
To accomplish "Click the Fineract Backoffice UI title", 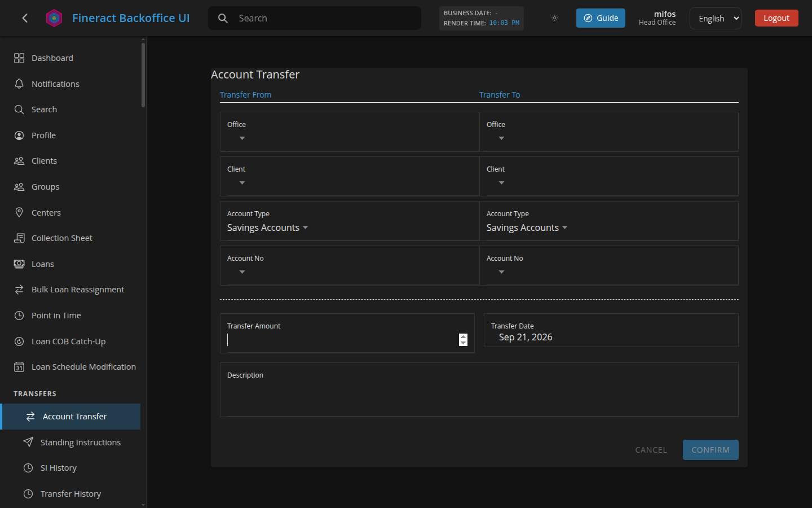I will click(131, 18).
